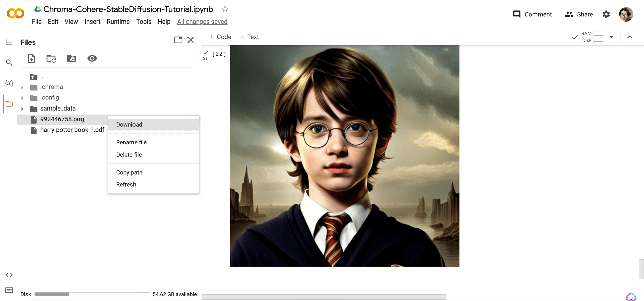Click the vertical scrollbar at right edge
The height and width of the screenshot is (301, 644).
(641, 269)
